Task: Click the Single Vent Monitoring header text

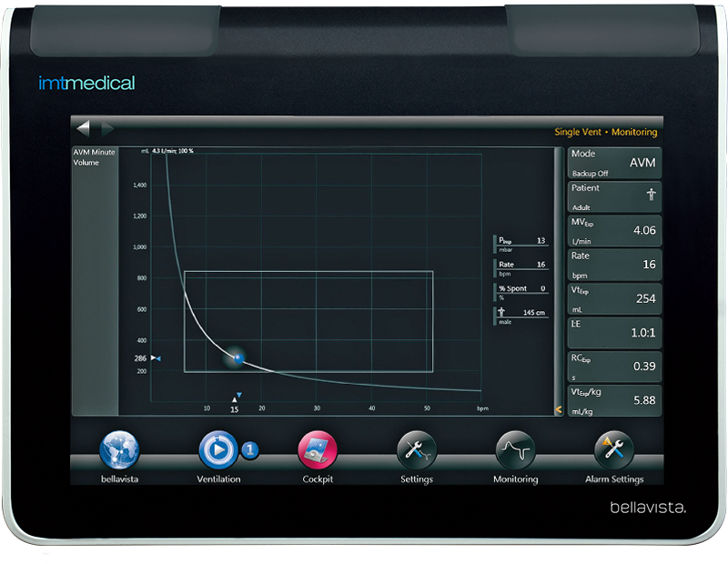Action: coord(606,132)
